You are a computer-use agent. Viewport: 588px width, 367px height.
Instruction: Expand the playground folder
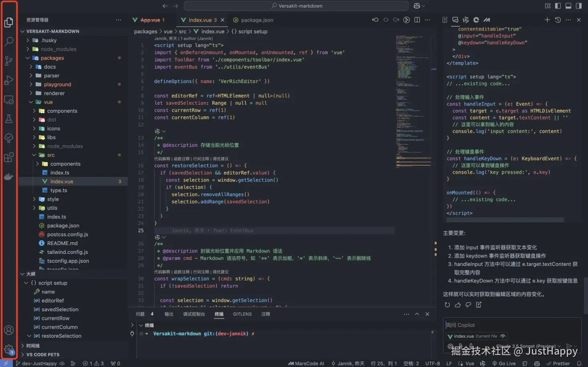(x=73, y=84)
